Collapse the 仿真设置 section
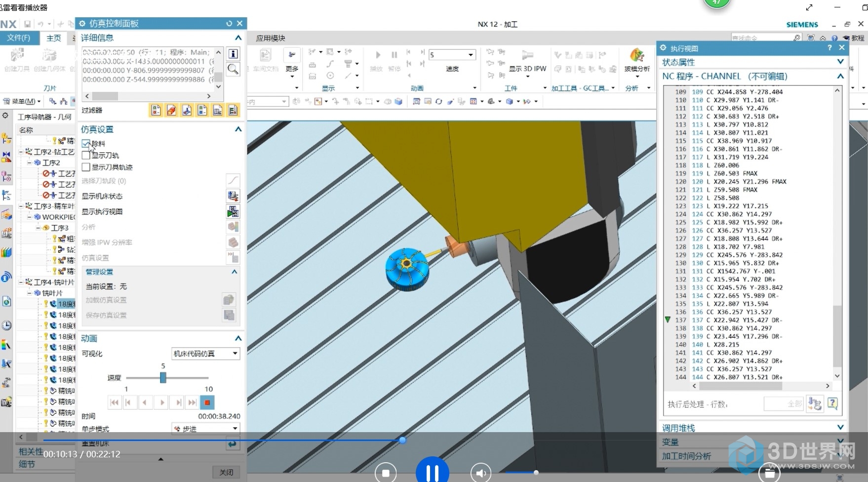 (x=238, y=129)
